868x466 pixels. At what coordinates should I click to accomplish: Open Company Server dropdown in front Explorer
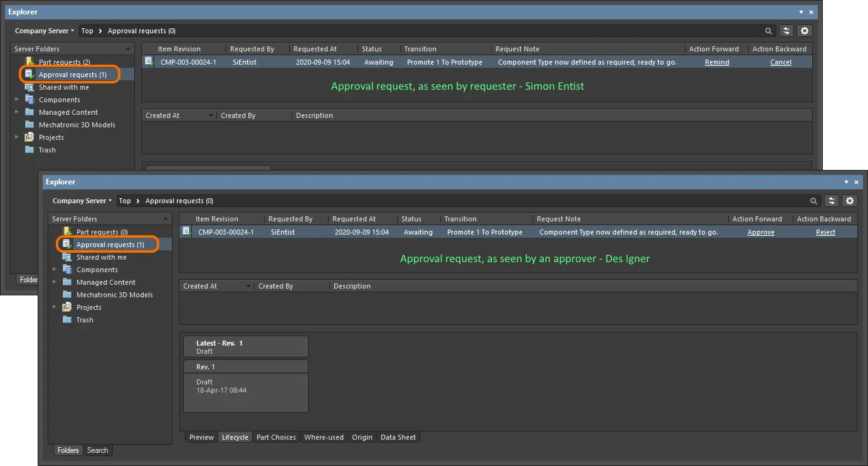83,201
